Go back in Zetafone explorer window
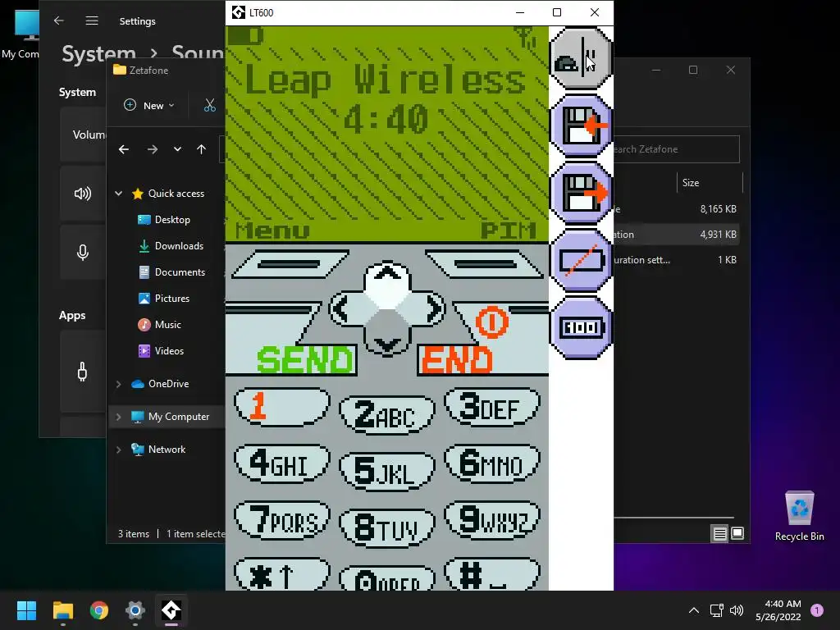The image size is (840, 630). [x=124, y=149]
